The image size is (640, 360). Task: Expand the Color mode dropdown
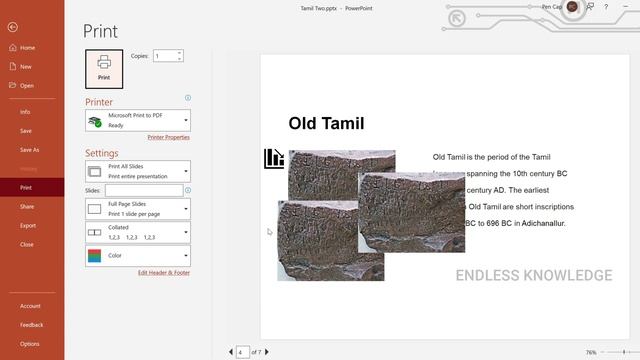[138, 256]
